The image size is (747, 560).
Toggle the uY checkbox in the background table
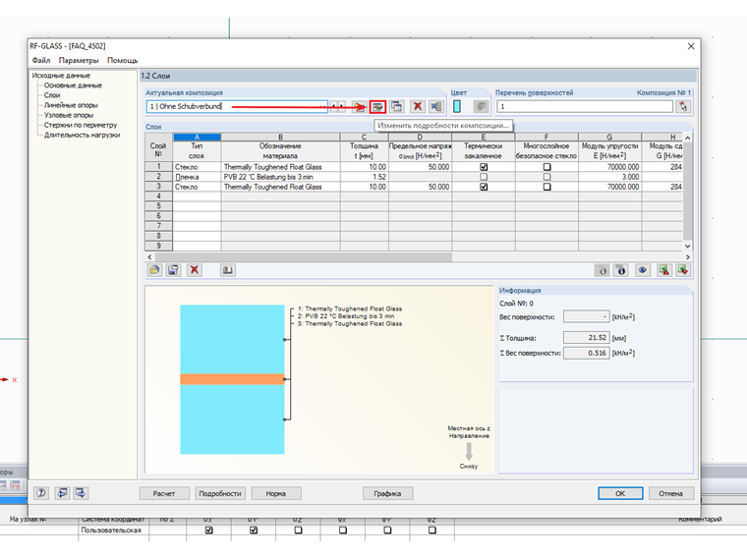[254, 530]
